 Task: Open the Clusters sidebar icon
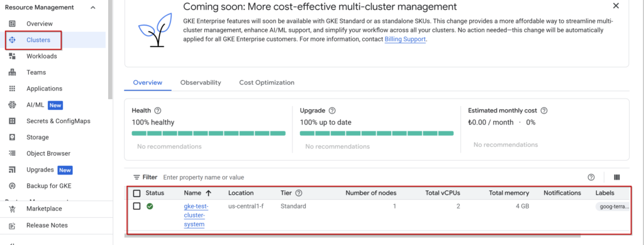13,40
